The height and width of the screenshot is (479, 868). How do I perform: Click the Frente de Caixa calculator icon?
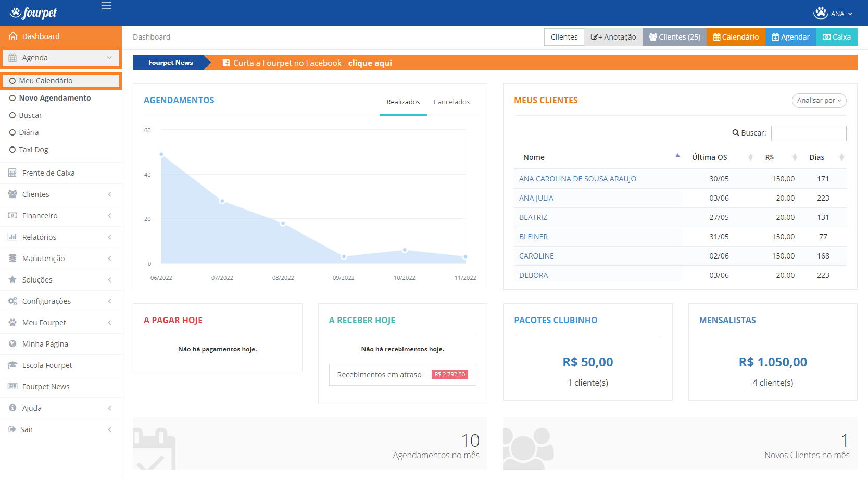12,173
